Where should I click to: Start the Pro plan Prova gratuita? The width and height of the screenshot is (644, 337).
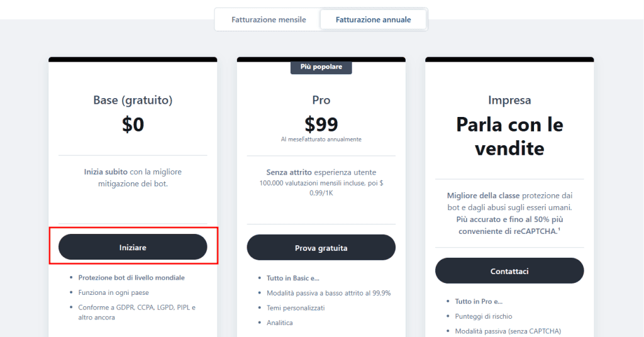pyautogui.click(x=321, y=248)
